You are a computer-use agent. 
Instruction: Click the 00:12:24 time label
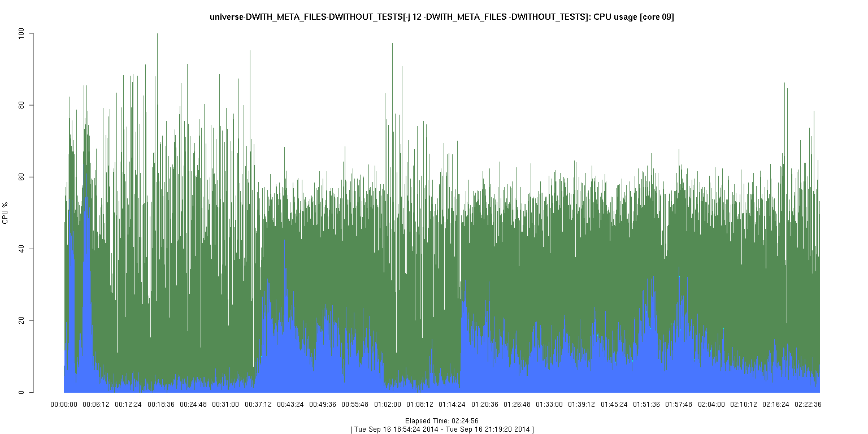tap(128, 405)
